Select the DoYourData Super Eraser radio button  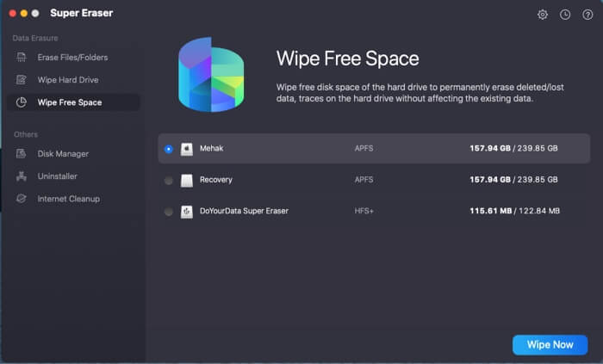click(x=169, y=212)
